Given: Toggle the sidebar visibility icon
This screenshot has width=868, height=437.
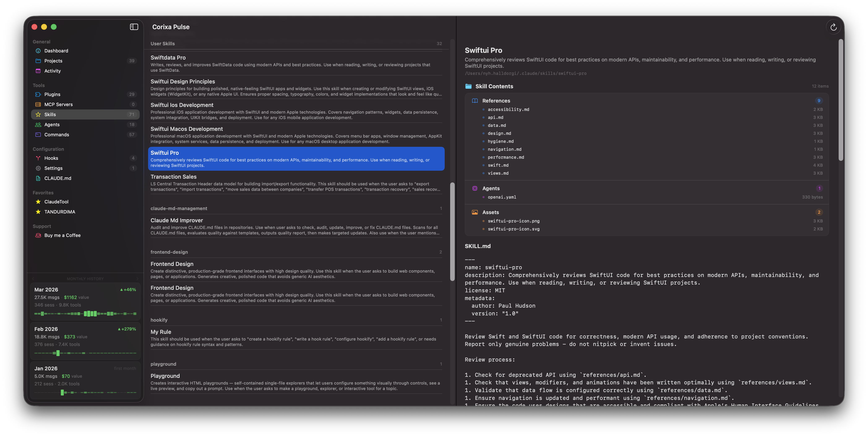Looking at the screenshot, I should tap(134, 27).
